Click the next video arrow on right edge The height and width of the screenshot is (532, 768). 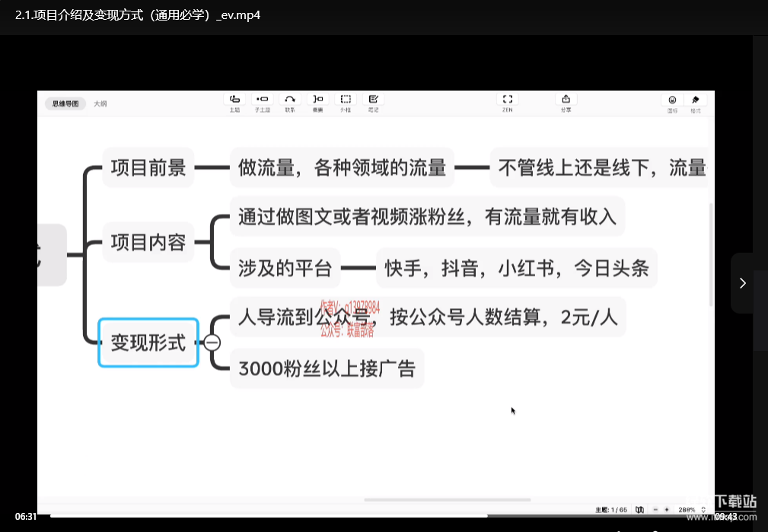pyautogui.click(x=743, y=283)
